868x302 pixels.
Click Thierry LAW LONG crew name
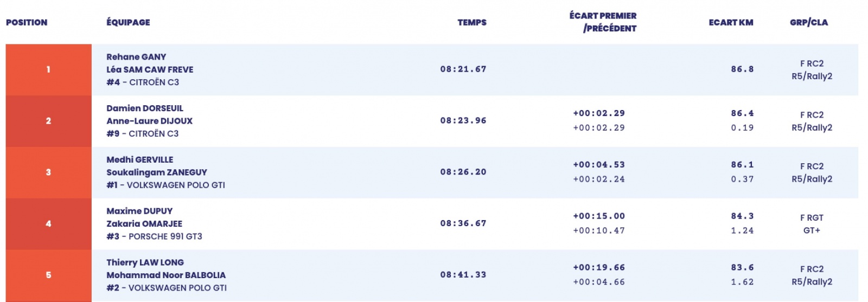(x=145, y=262)
